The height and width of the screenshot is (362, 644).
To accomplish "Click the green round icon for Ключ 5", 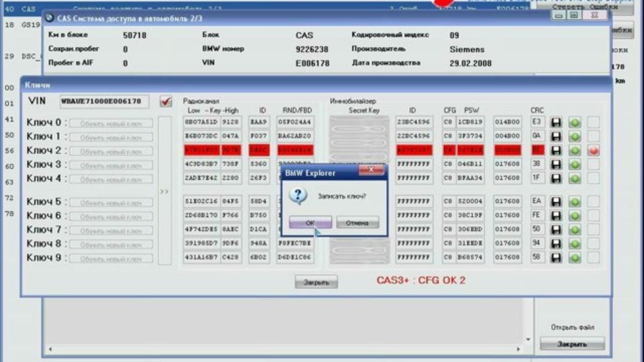I will click(x=575, y=202).
